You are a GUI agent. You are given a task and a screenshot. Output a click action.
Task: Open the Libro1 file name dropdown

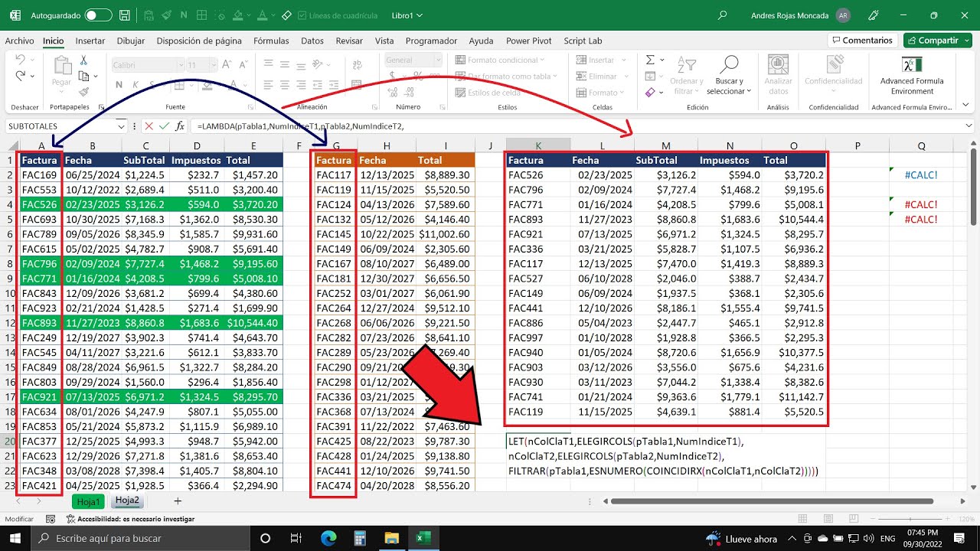point(407,15)
